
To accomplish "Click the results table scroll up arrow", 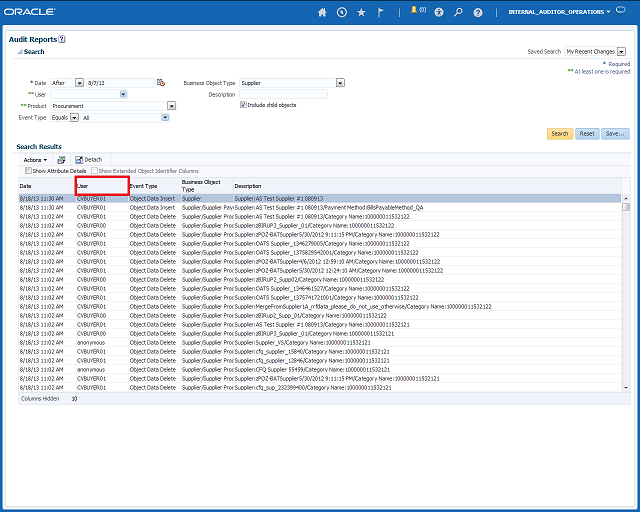I will (626, 198).
